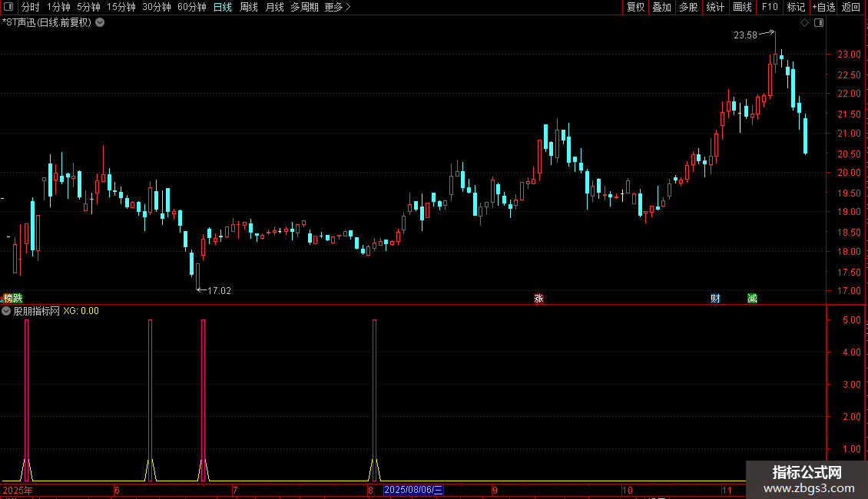The width and height of the screenshot is (868, 499).
Task: Click the 20.00 price axis label
Action: click(x=849, y=173)
